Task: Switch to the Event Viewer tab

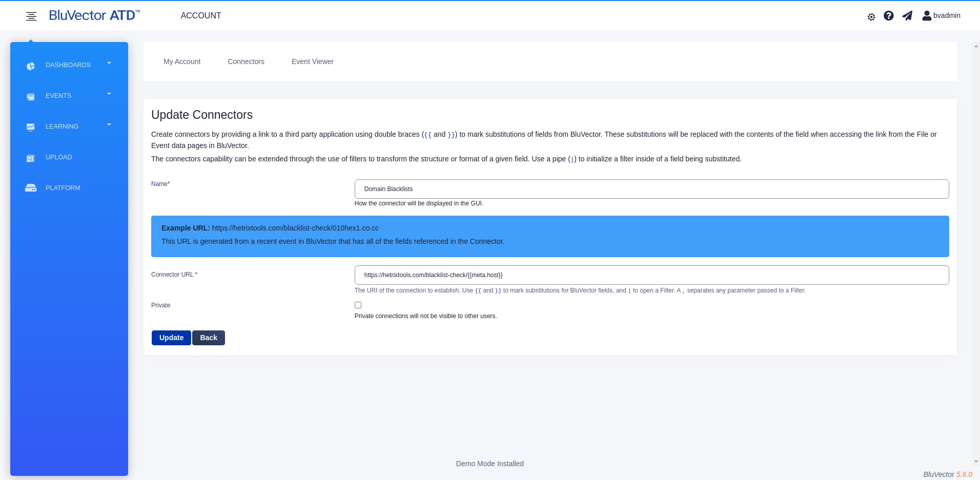Action: [x=313, y=61]
